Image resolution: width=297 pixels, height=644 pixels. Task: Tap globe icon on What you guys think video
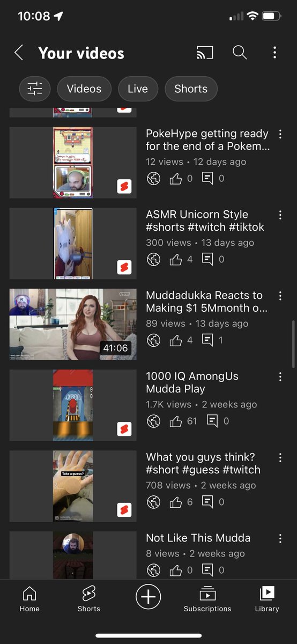coord(154,502)
